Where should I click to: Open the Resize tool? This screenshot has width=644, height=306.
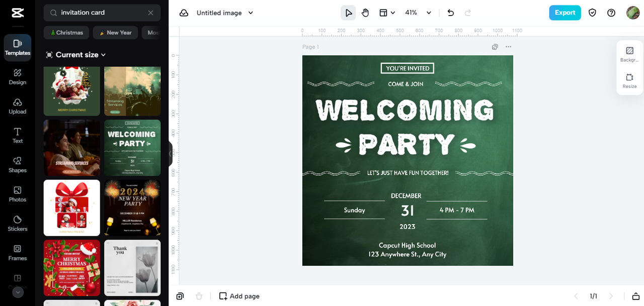(629, 81)
